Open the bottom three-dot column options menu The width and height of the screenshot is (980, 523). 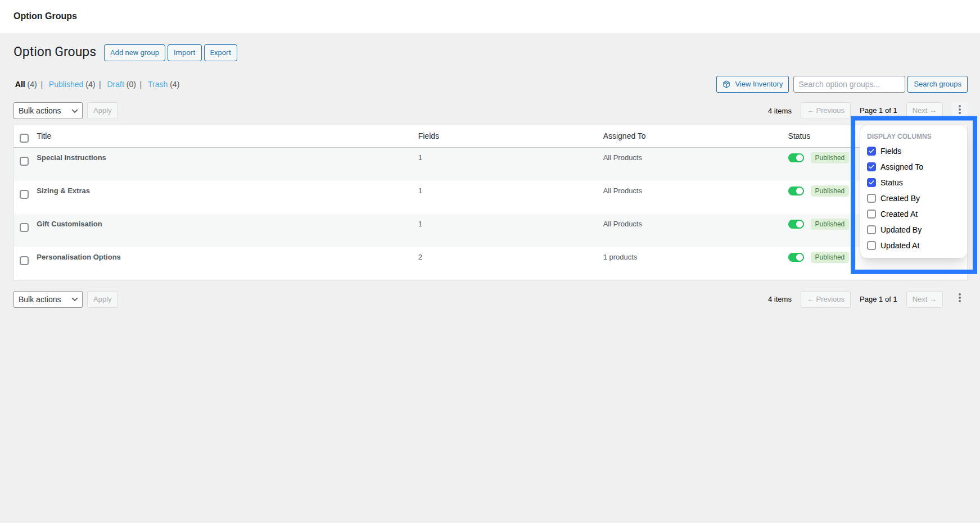(960, 298)
